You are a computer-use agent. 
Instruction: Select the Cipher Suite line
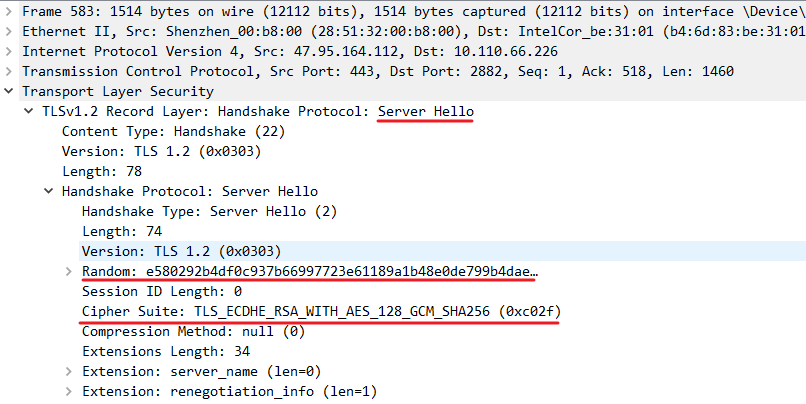click(320, 311)
